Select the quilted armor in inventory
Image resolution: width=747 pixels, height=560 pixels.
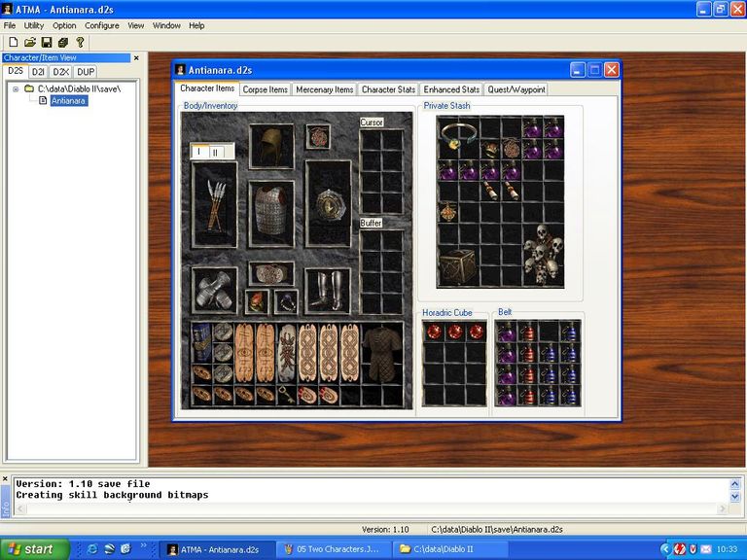click(382, 354)
